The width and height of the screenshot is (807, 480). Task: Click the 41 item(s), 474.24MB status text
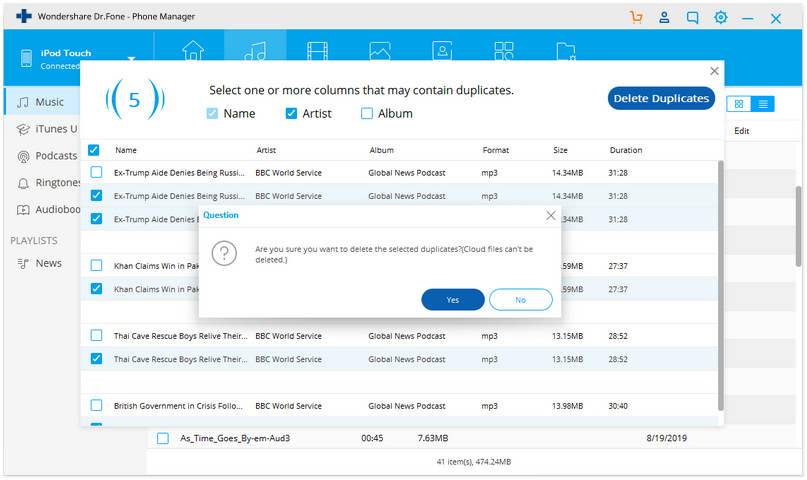tap(473, 462)
